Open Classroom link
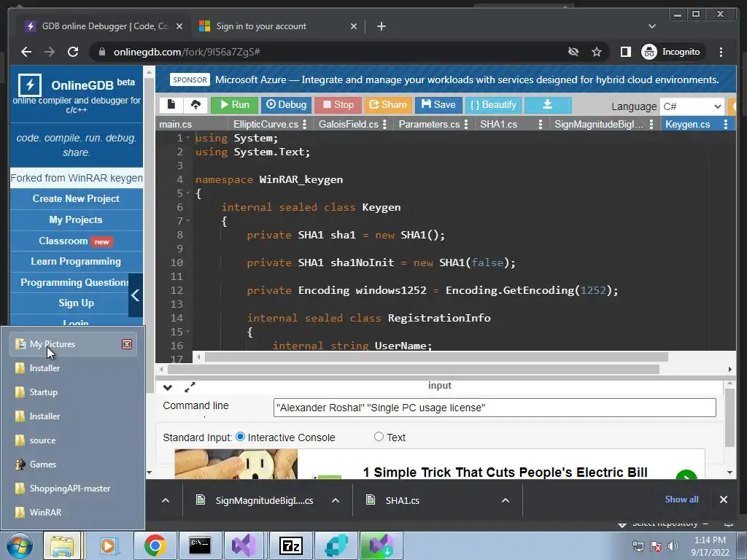This screenshot has height=560, width=747. click(x=76, y=241)
